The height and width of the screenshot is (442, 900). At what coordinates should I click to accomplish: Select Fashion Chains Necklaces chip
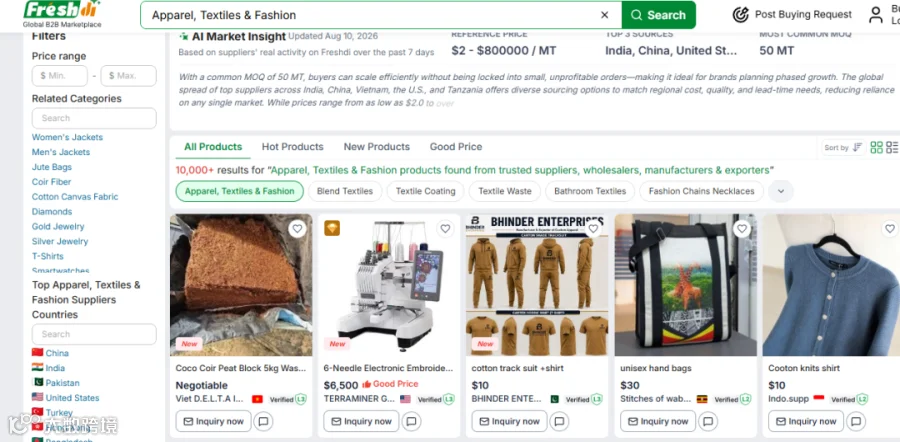[x=701, y=191]
